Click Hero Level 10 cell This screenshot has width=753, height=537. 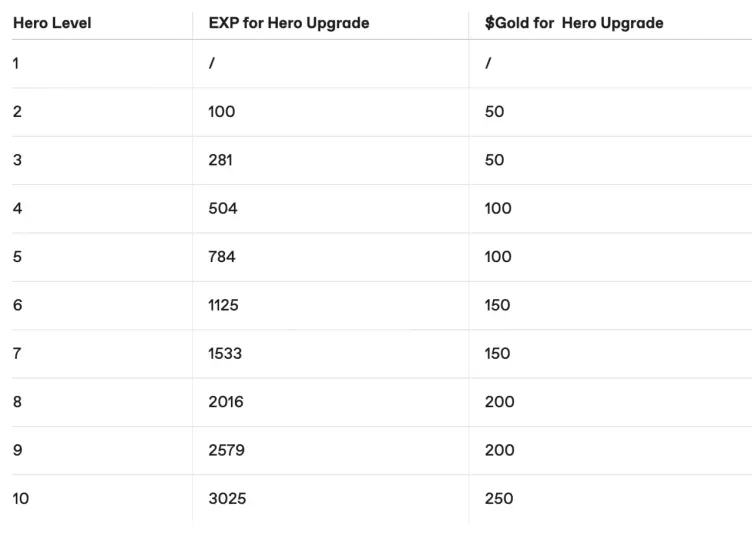[x=21, y=498]
